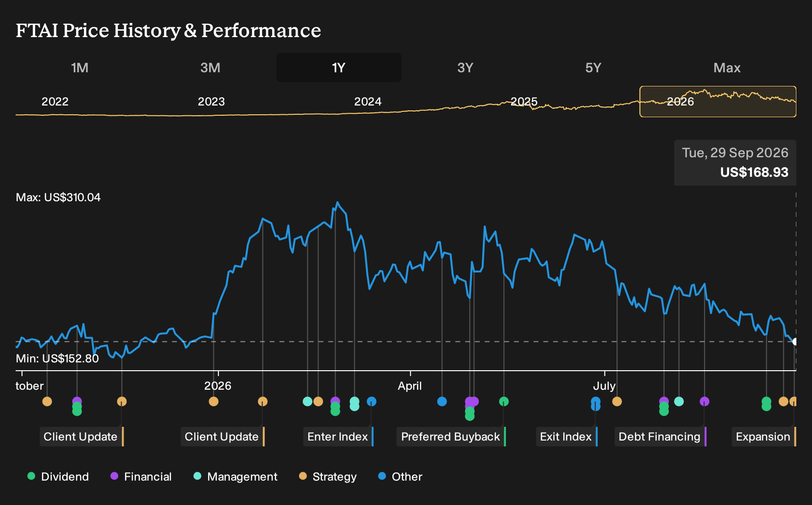Toggle the Dividend legend filter
The image size is (812, 505).
58,477
